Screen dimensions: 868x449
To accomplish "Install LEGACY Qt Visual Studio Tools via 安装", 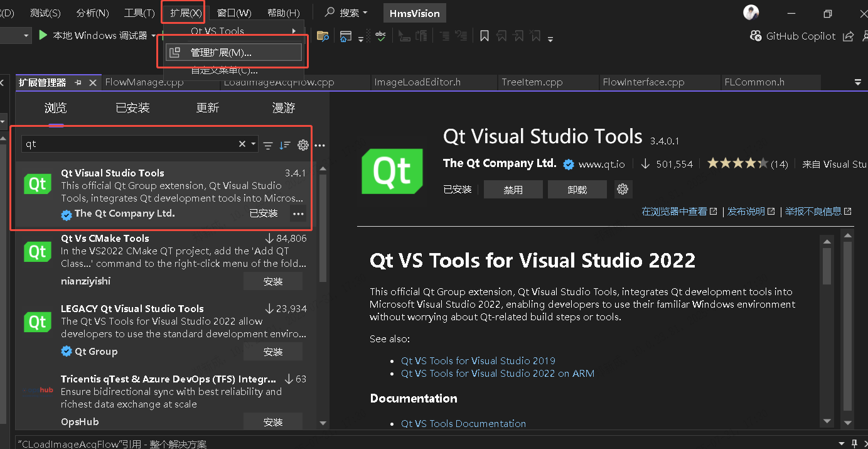I will click(273, 352).
